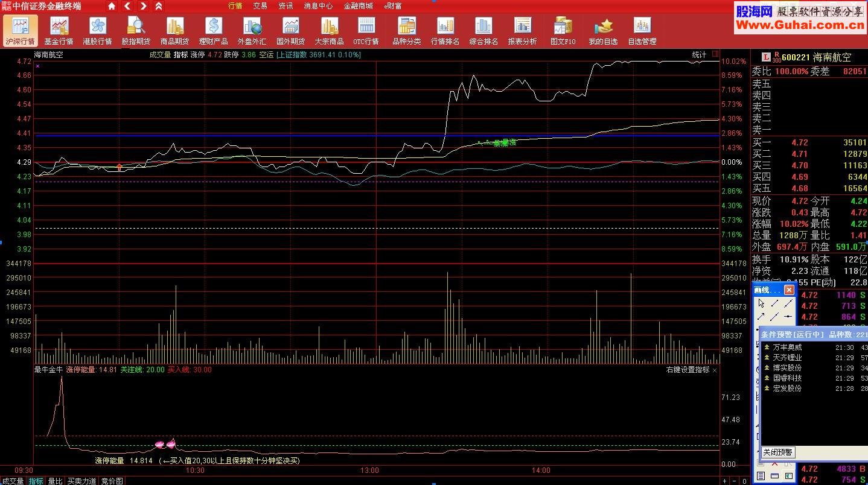Open 股指期货 index futures
868x485 pixels.
coord(136,31)
